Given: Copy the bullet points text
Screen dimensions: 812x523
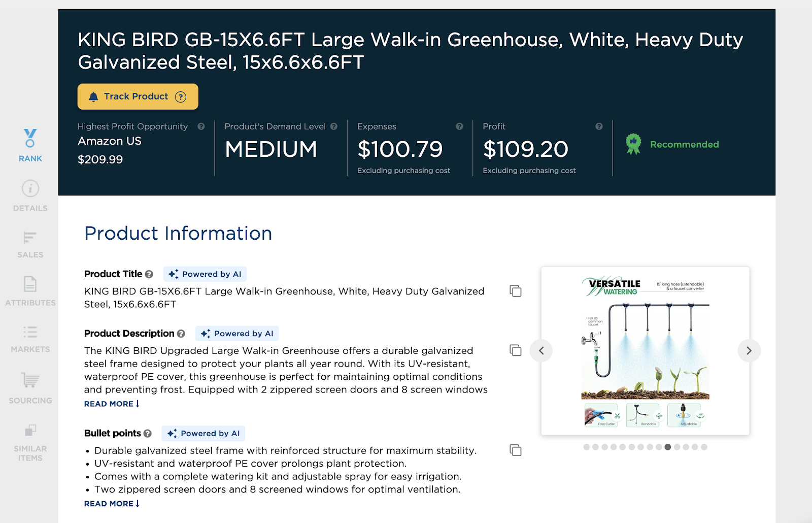Looking at the screenshot, I should (x=515, y=450).
